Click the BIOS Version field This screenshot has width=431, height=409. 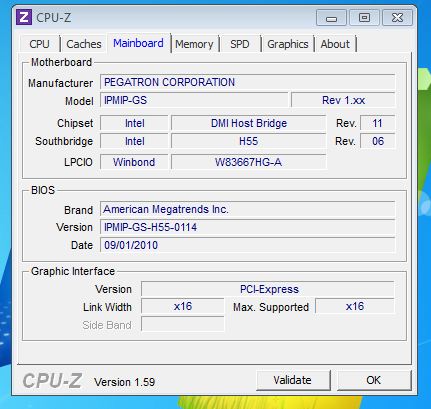[247, 227]
